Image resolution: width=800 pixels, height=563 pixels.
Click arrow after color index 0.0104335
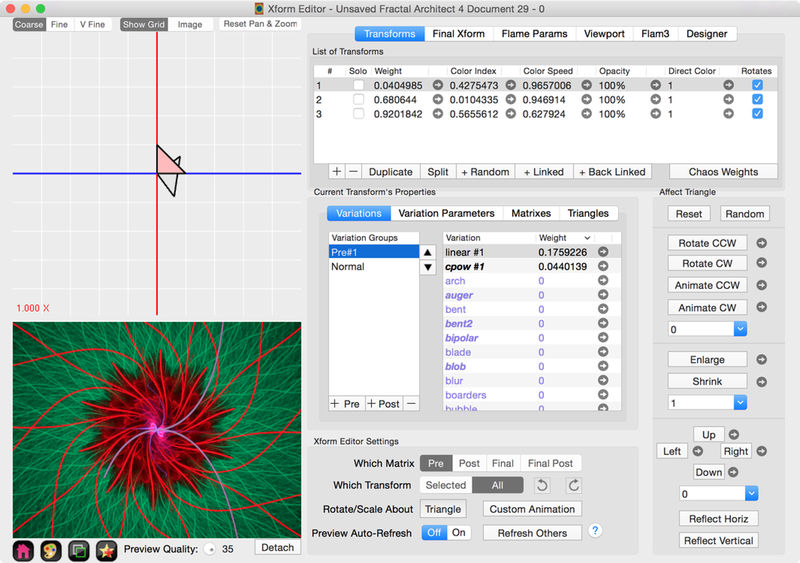click(x=511, y=100)
